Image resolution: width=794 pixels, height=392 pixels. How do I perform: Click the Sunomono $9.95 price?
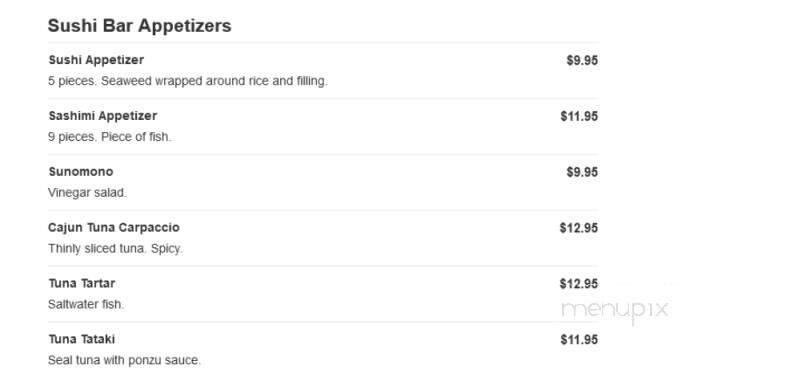(582, 172)
